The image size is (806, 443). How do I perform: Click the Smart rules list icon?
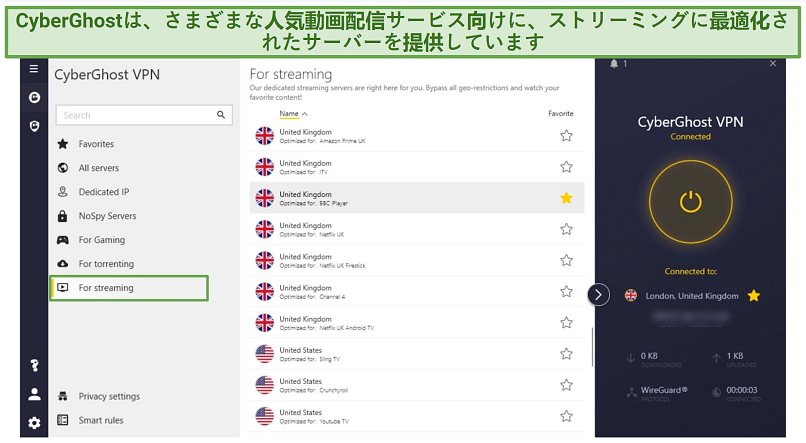click(x=63, y=420)
